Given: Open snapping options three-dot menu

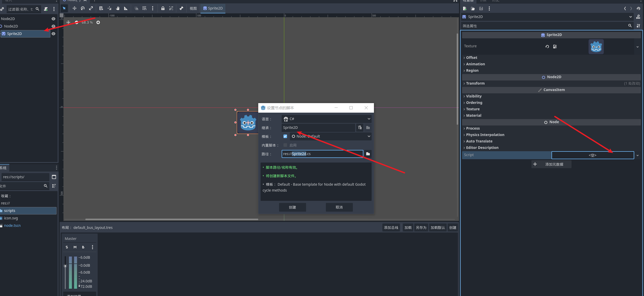Looking at the screenshot, I should click(153, 8).
